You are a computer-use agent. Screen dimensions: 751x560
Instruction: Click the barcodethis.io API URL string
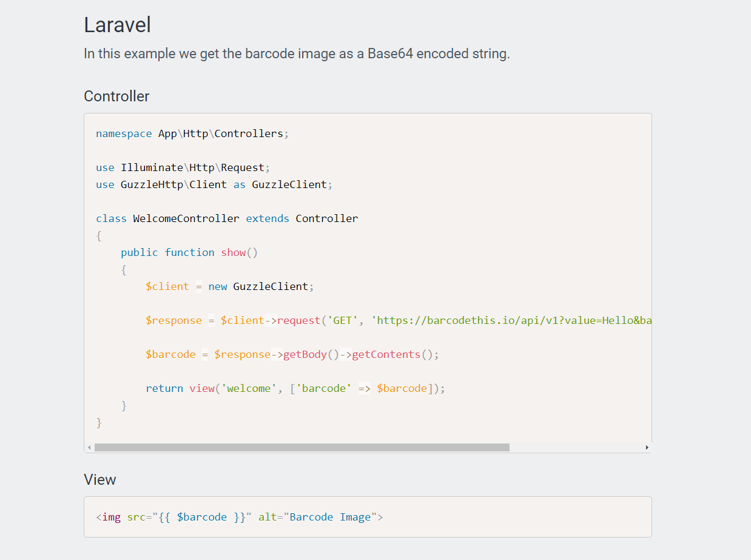[x=511, y=320]
